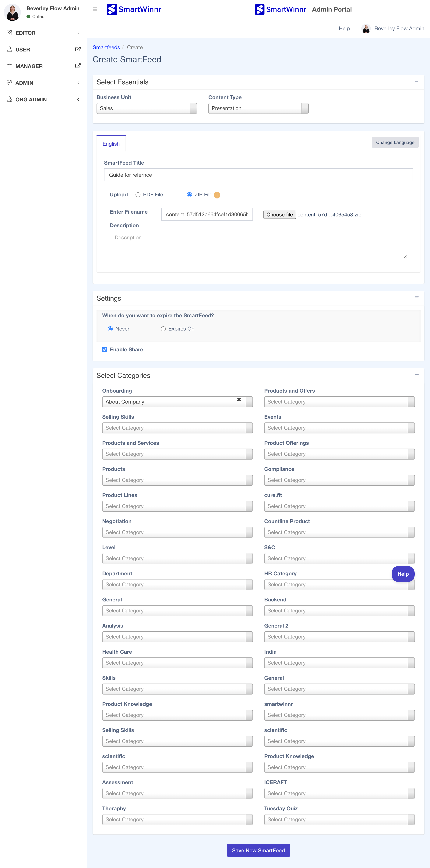This screenshot has height=868, width=430.
Task: Select the PDF File radio button
Action: pyautogui.click(x=138, y=195)
